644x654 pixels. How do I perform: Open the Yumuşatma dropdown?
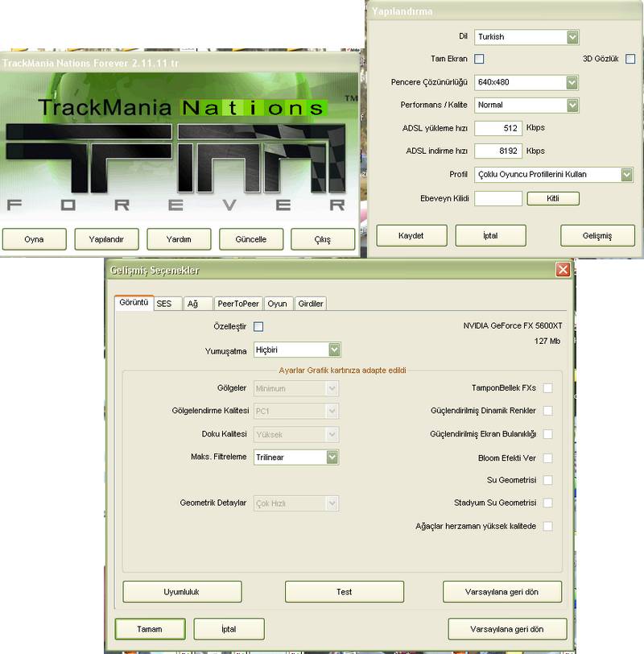click(x=297, y=350)
